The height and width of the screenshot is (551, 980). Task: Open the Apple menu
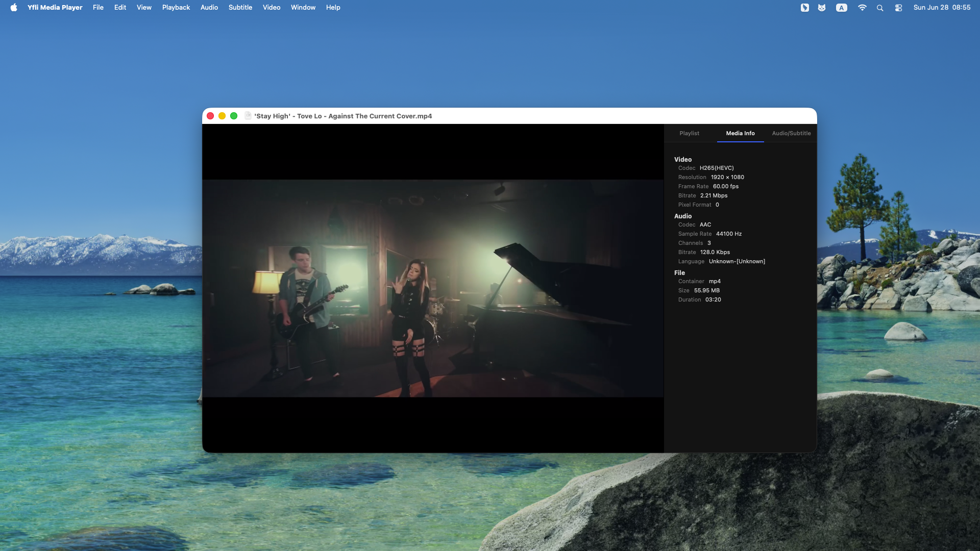tap(14, 7)
